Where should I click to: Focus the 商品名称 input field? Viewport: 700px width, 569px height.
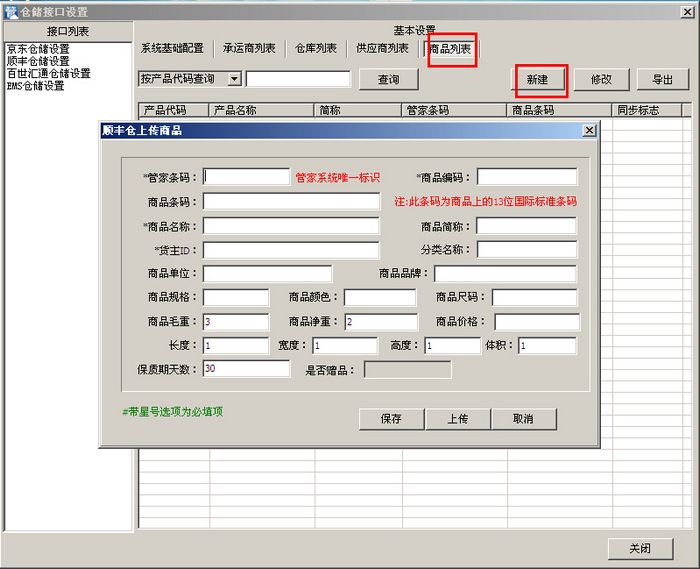pos(291,226)
